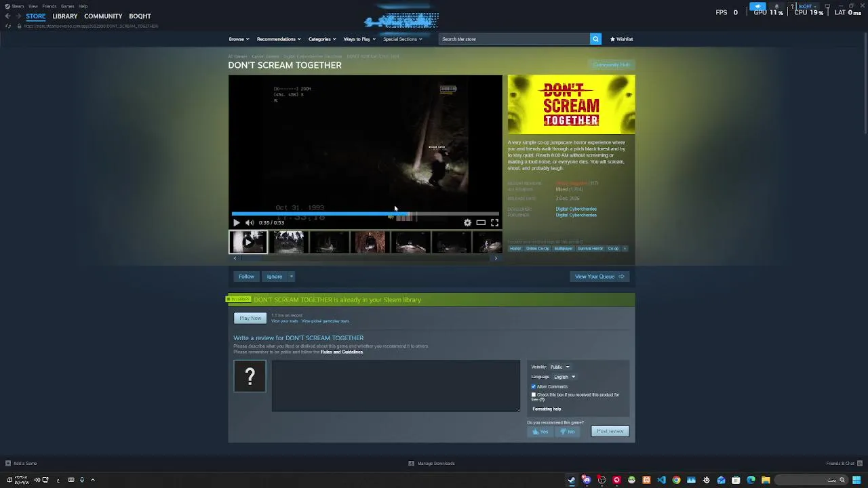Open Add a Game plus icon
The image size is (868, 488).
[x=7, y=464]
